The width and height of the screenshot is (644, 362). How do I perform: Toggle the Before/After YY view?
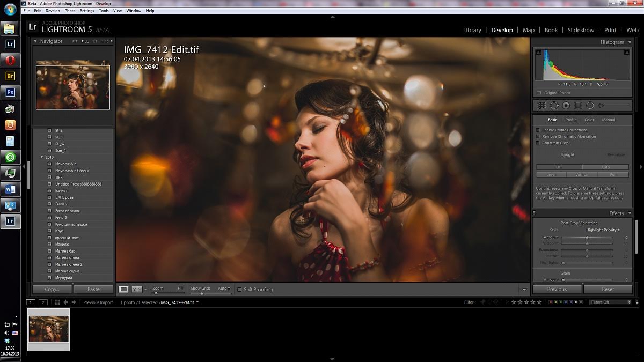(137, 289)
